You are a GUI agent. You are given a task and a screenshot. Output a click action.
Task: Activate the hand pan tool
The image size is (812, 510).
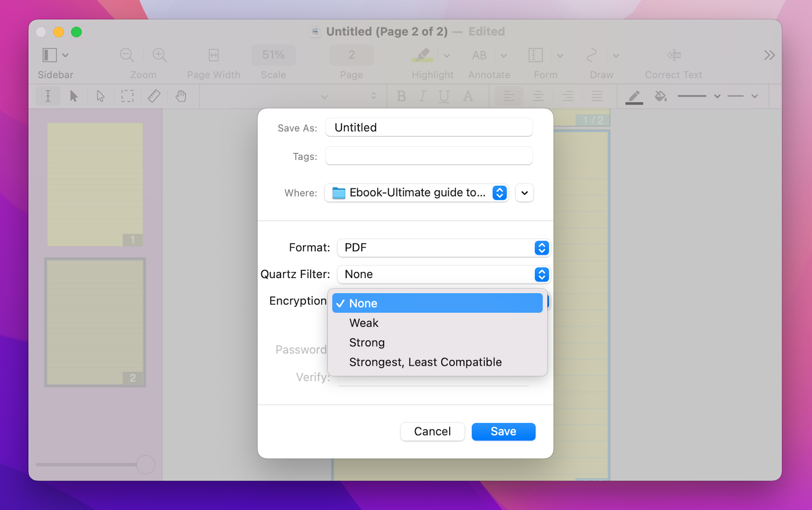pyautogui.click(x=180, y=96)
